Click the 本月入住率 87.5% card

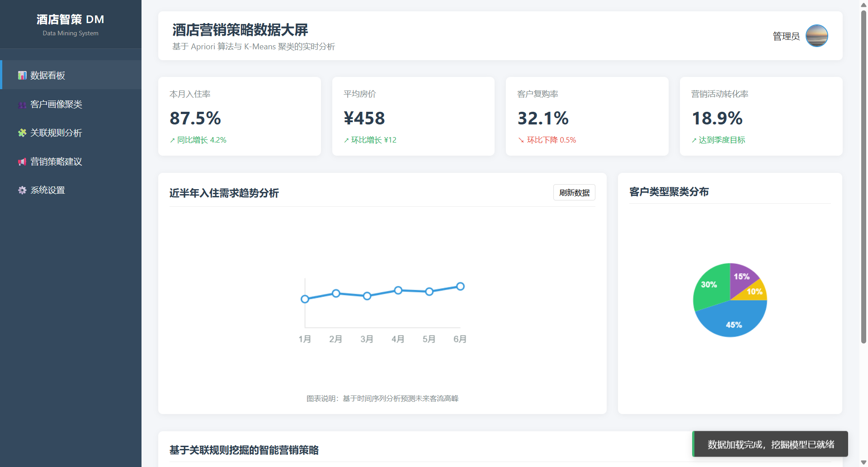coord(239,116)
